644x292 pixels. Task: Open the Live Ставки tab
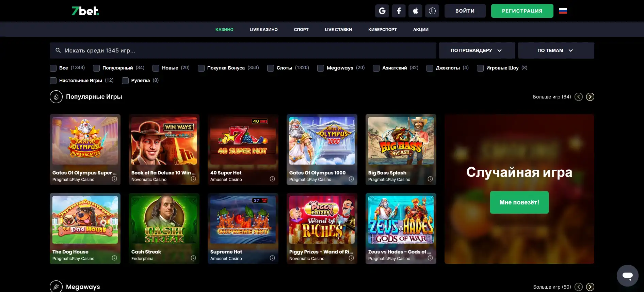pyautogui.click(x=338, y=30)
